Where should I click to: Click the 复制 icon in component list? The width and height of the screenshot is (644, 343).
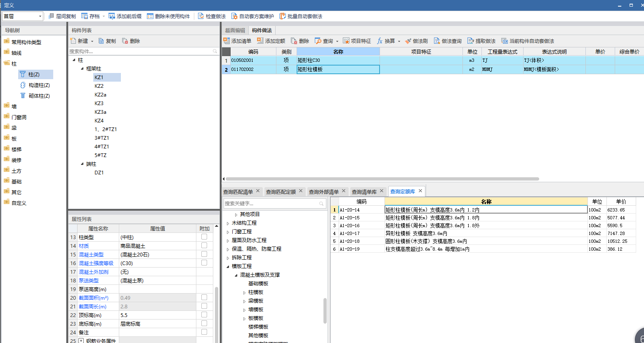tap(101, 41)
